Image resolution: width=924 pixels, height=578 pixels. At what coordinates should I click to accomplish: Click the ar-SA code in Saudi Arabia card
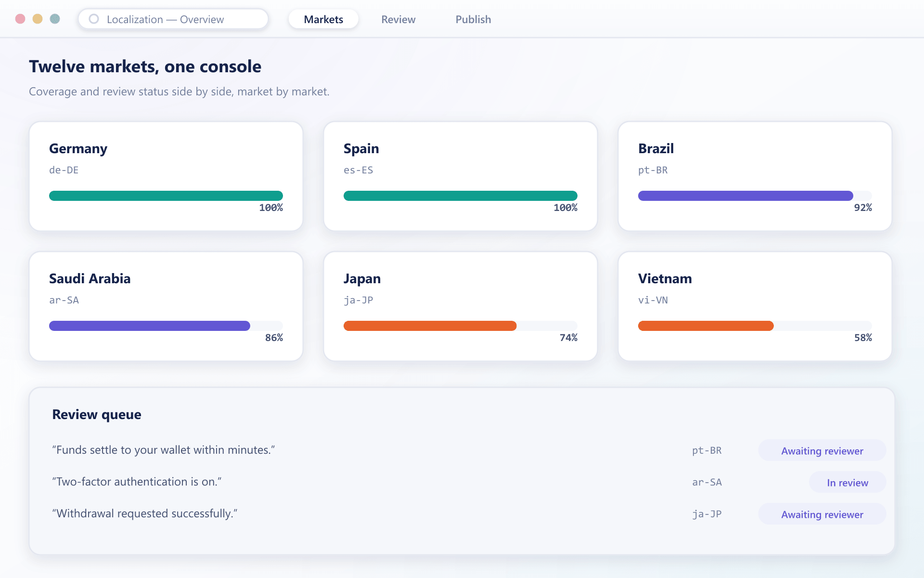64,300
